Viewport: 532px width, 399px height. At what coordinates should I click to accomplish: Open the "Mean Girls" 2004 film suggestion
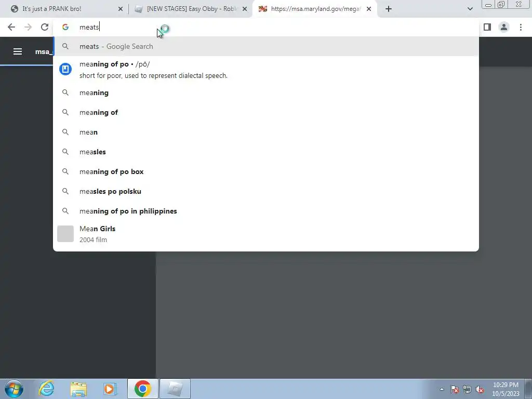click(x=266, y=234)
